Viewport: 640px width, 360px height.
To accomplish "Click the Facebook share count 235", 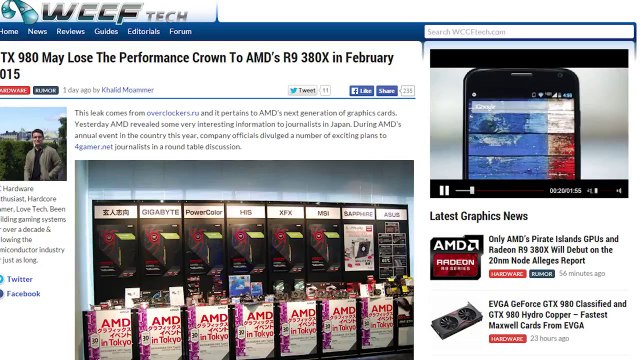I will (407, 91).
